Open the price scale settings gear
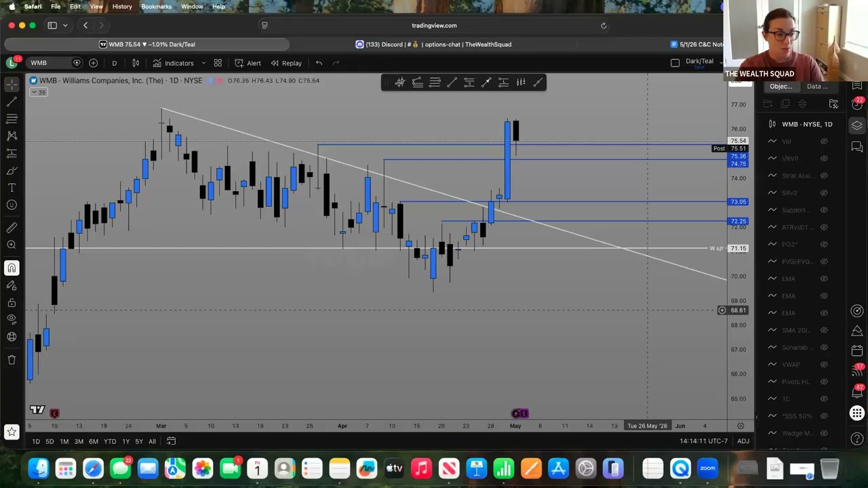868x488 pixels. (741, 426)
